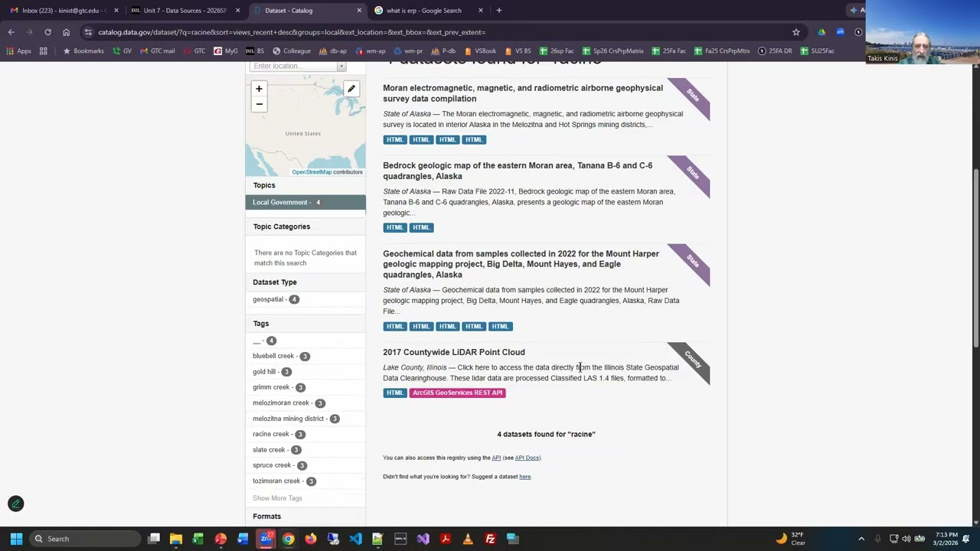Image resolution: width=980 pixels, height=551 pixels.
Task: Expand Show More Tags
Action: click(277, 498)
